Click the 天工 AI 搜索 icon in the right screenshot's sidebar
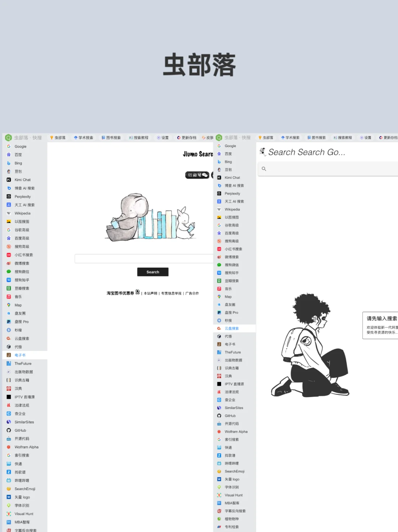The image size is (398, 532). (219, 201)
